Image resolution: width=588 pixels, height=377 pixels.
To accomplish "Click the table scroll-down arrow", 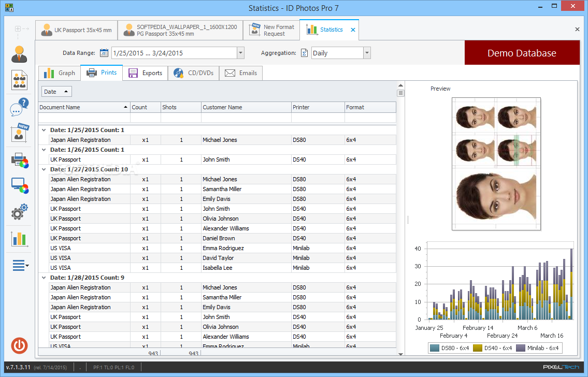I will click(x=400, y=354).
